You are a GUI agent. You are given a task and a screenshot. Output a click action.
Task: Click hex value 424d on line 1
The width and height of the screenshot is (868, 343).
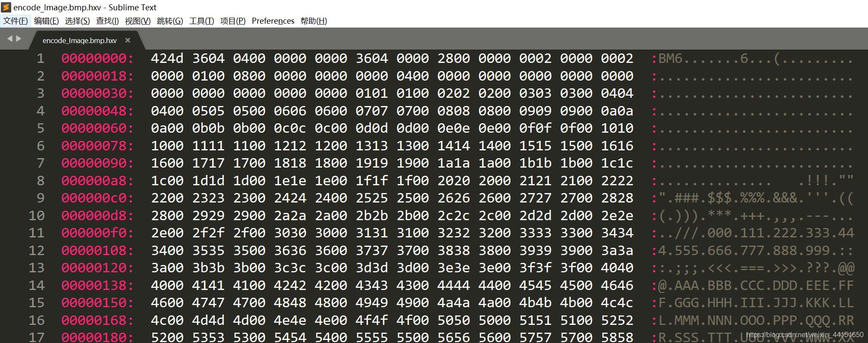point(167,58)
